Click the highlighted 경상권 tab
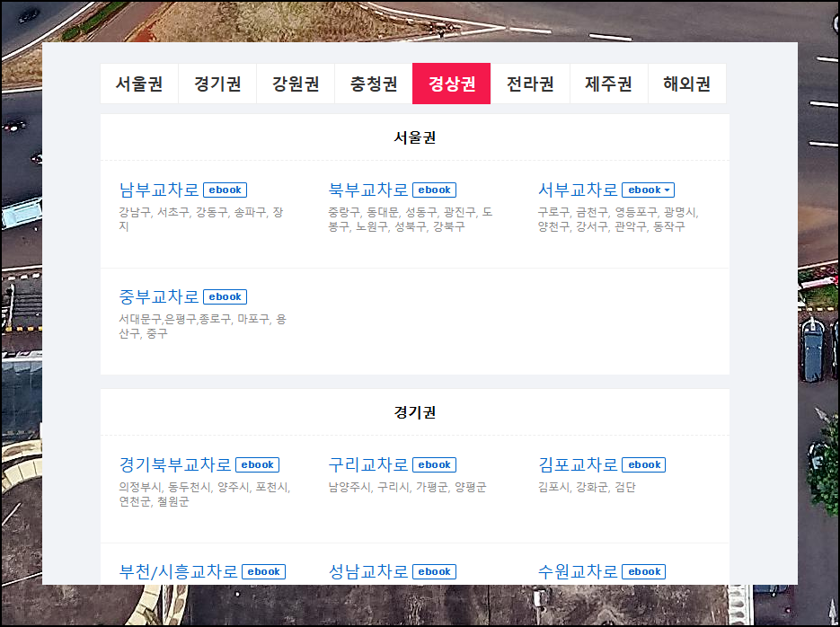Image resolution: width=840 pixels, height=627 pixels. (x=452, y=84)
